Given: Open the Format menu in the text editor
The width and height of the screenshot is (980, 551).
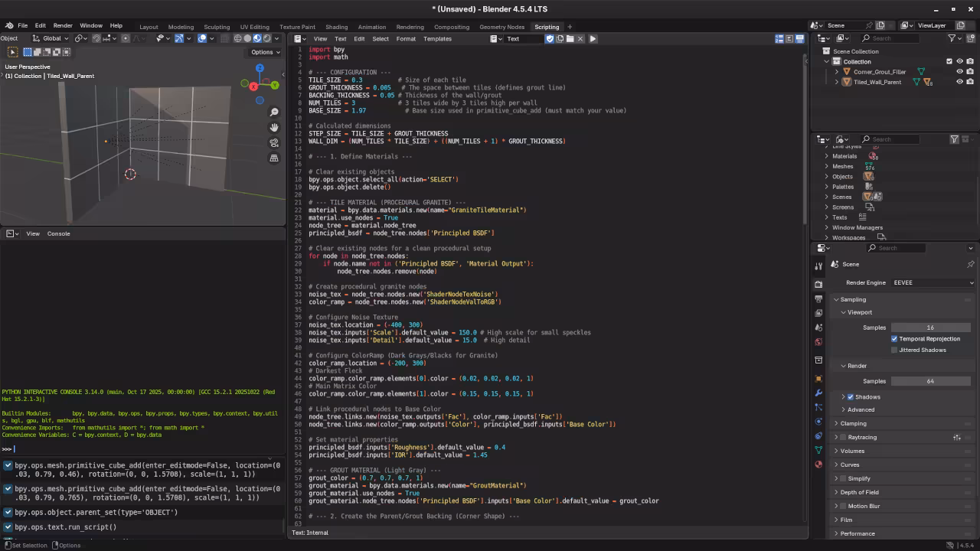Looking at the screenshot, I should 406,38.
